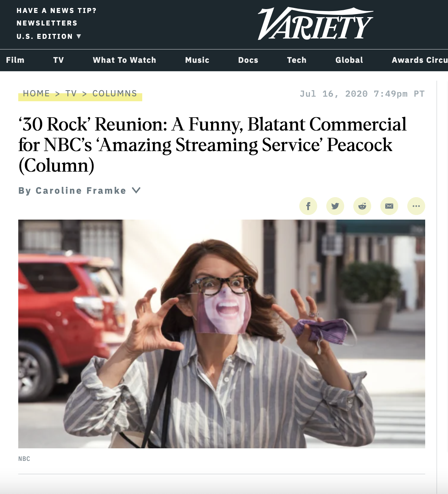Open the Docs navigation item
The width and height of the screenshot is (448, 494).
pyautogui.click(x=248, y=60)
